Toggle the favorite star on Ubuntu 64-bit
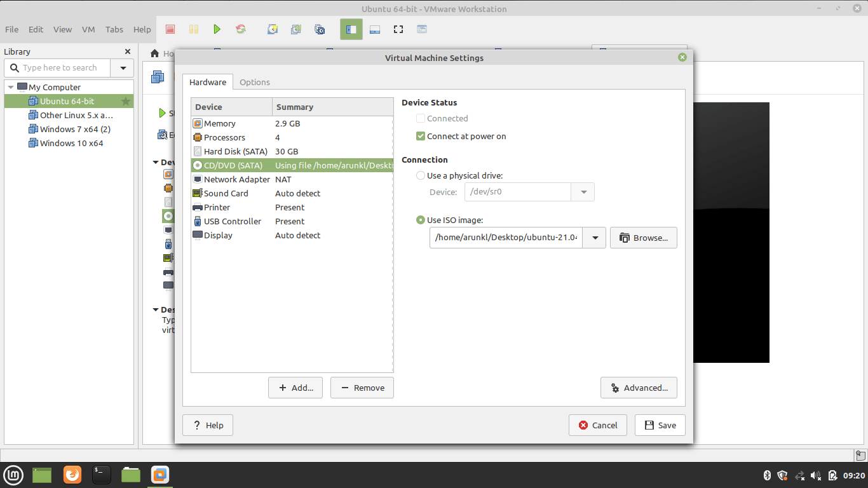868x488 pixels. pos(126,101)
